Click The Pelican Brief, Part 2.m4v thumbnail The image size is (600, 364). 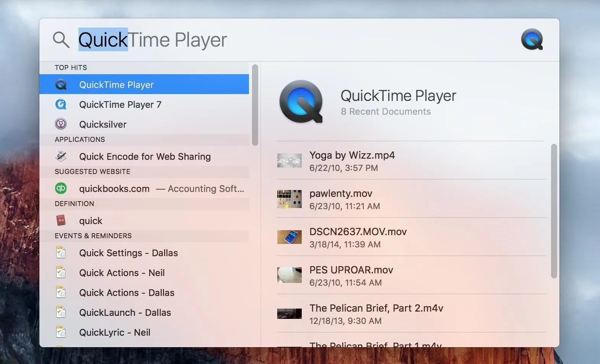(289, 314)
